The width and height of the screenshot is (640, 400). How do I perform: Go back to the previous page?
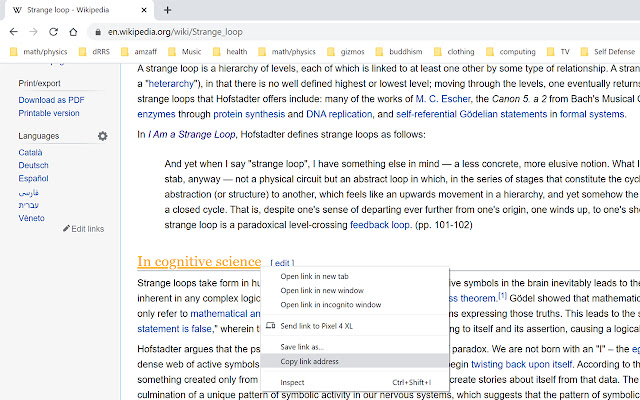click(x=13, y=32)
